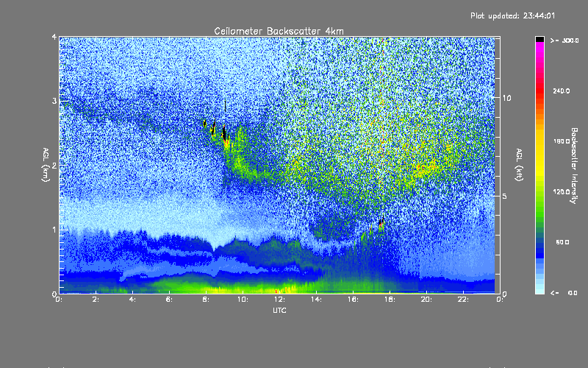Pick the black swatch atop the colorbar

point(539,39)
